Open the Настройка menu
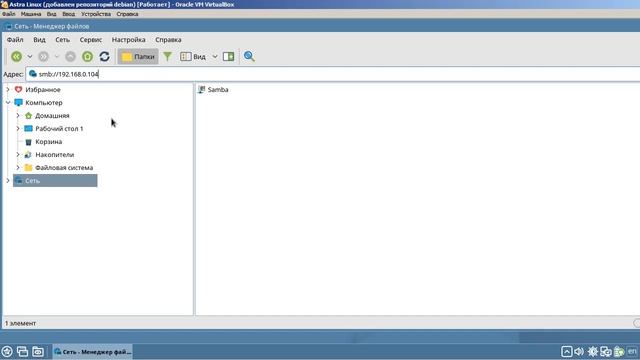 [129, 40]
